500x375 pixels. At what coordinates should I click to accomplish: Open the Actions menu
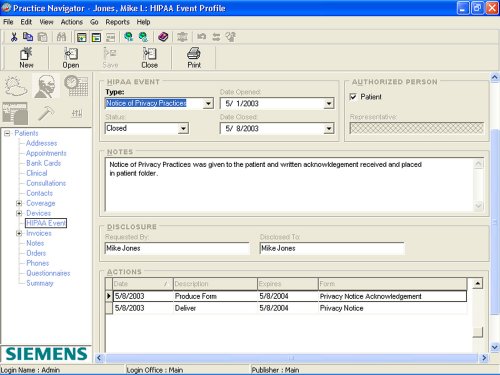tap(72, 22)
